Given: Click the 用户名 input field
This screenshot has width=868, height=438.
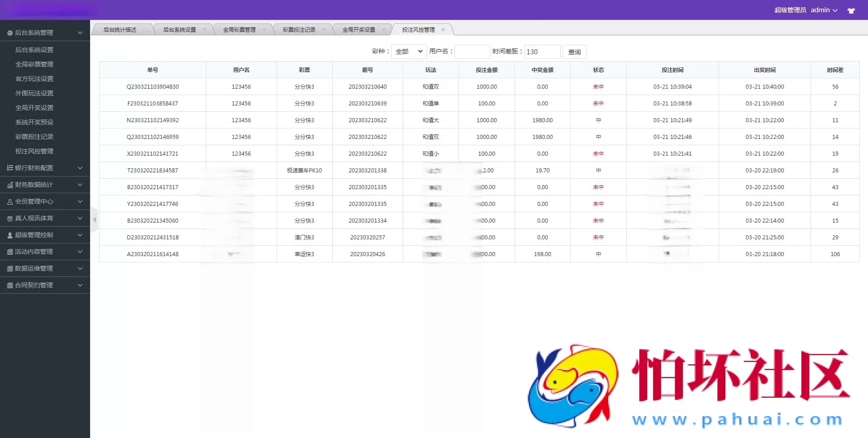Looking at the screenshot, I should point(472,52).
